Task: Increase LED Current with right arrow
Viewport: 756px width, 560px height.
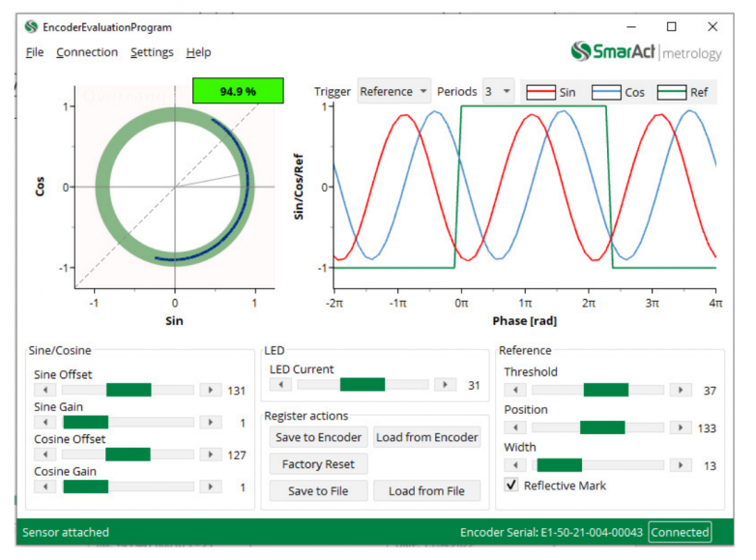Action: point(446,384)
